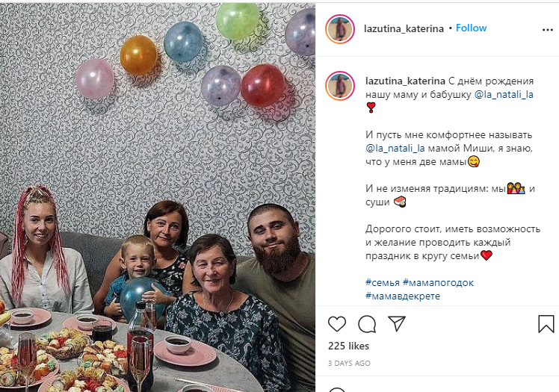Image resolution: width=559 pixels, height=392 pixels.
Task: Open the #мамапогодок hashtag
Action: pos(438,283)
